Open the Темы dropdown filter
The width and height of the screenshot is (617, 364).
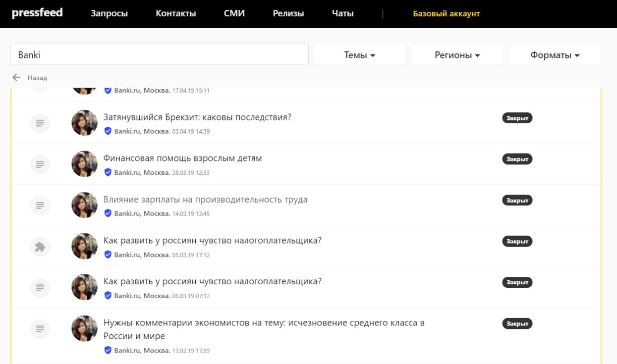pos(359,55)
